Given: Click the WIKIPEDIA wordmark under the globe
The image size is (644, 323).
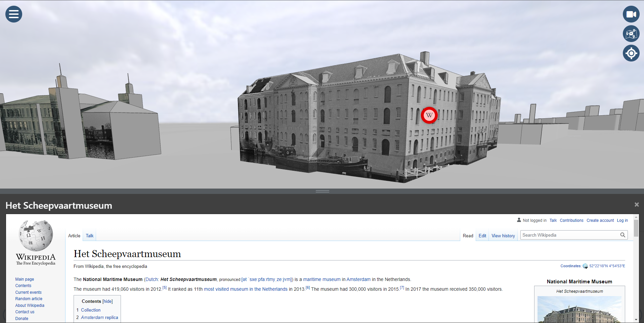Looking at the screenshot, I should [x=36, y=257].
